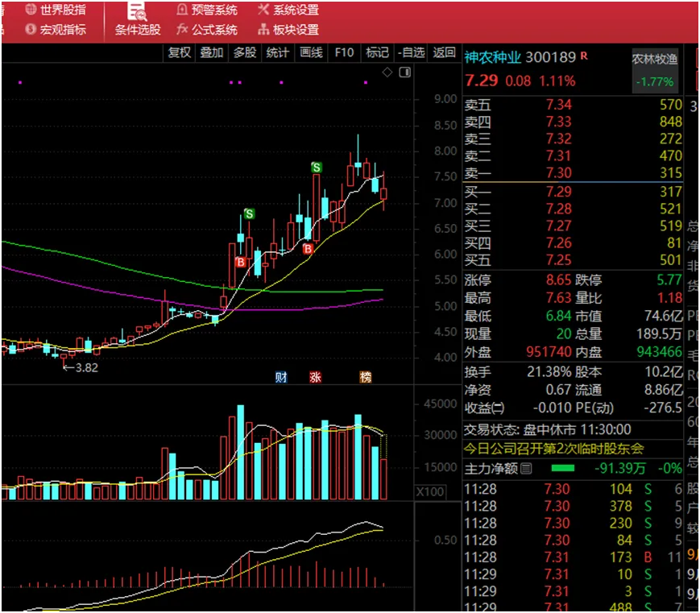Click the 财 finance marker on timeline

point(281,377)
